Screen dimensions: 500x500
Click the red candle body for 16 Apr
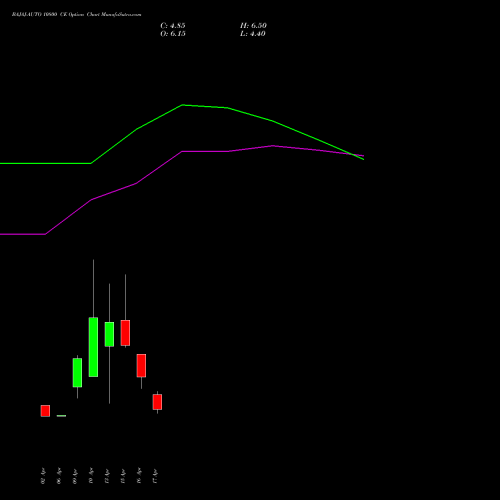[141, 366]
